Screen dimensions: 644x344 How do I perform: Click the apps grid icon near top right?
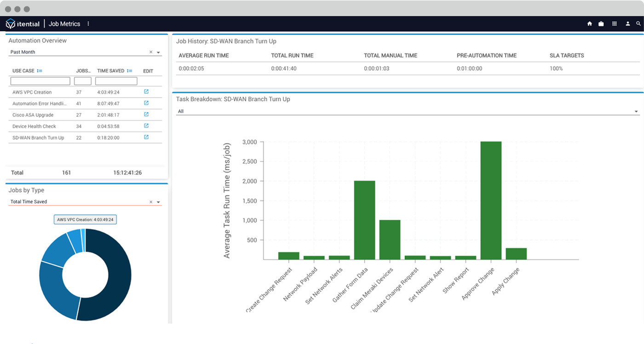pos(614,23)
